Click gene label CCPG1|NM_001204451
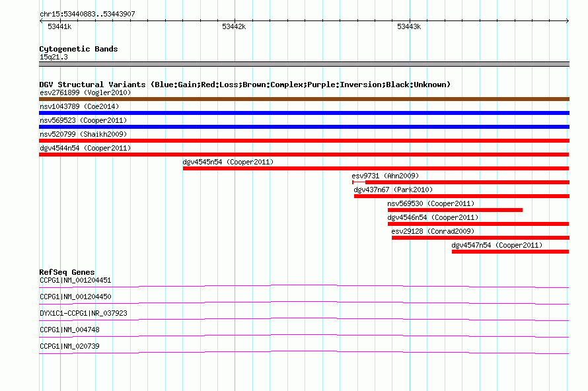The image size is (588, 391). (x=75, y=281)
